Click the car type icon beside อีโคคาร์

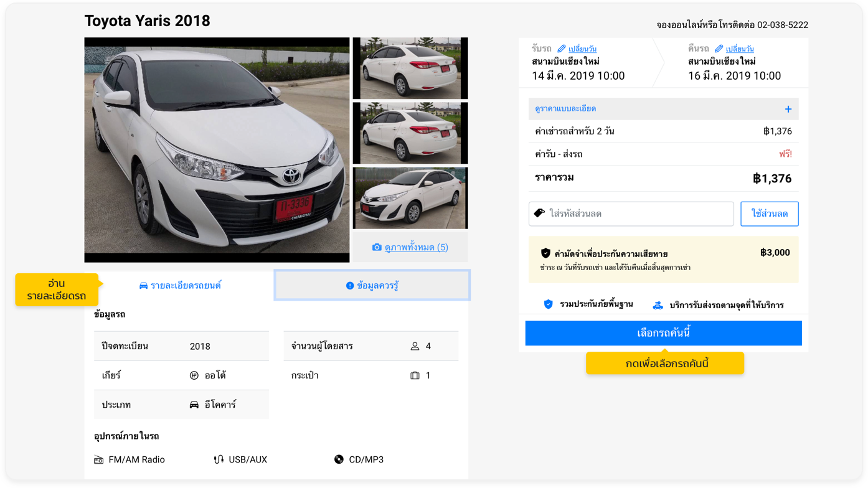[194, 405]
